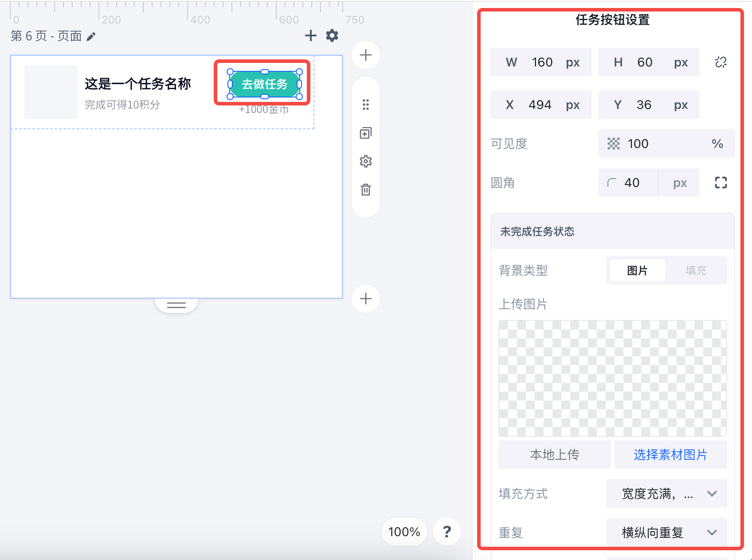Open page settings via the gear beside the page title
The height and width of the screenshot is (560, 752).
[x=332, y=35]
